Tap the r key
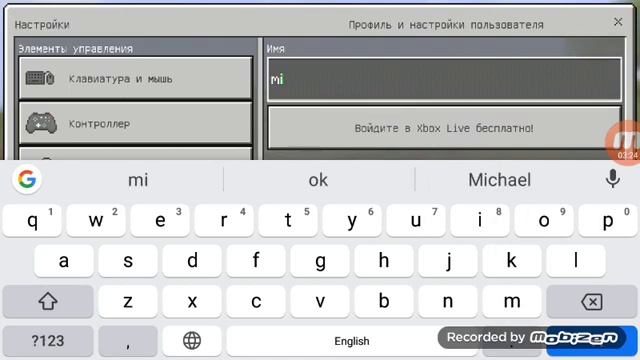 coord(224,220)
